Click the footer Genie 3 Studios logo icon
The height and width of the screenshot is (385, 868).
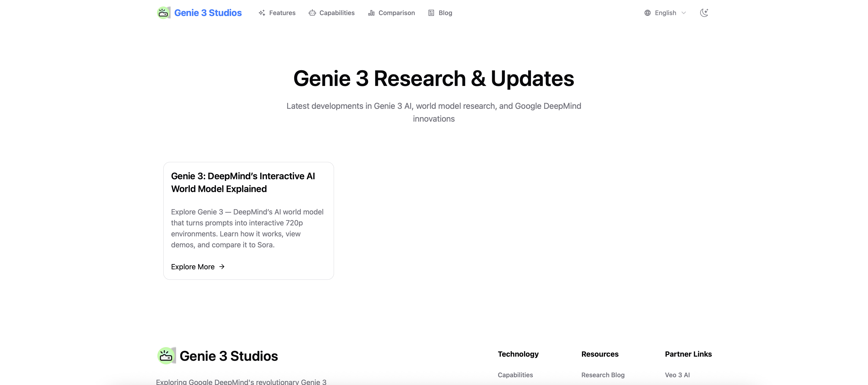[166, 356]
